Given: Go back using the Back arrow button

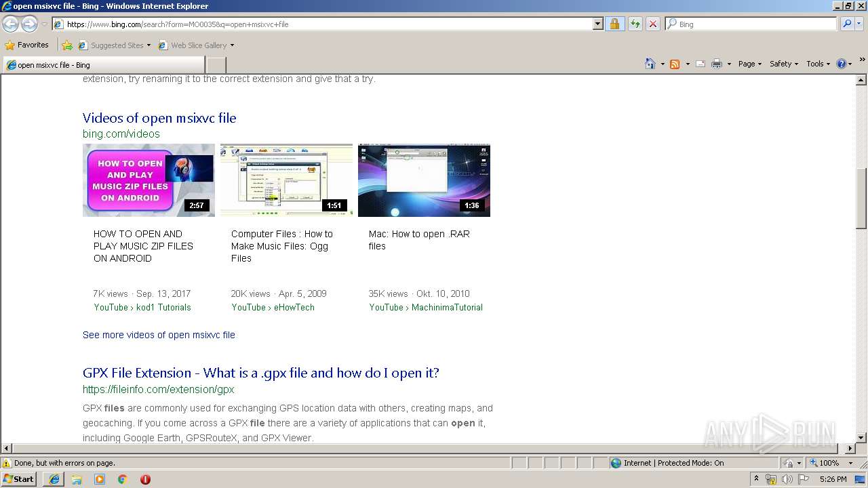Looking at the screenshot, I should coord(10,24).
